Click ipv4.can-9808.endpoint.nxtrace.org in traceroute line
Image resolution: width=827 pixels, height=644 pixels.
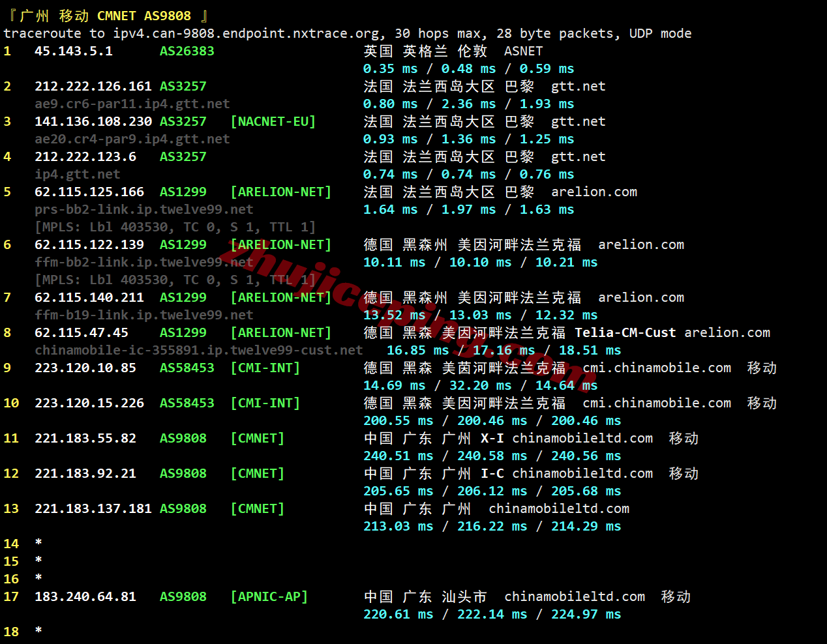click(x=246, y=33)
